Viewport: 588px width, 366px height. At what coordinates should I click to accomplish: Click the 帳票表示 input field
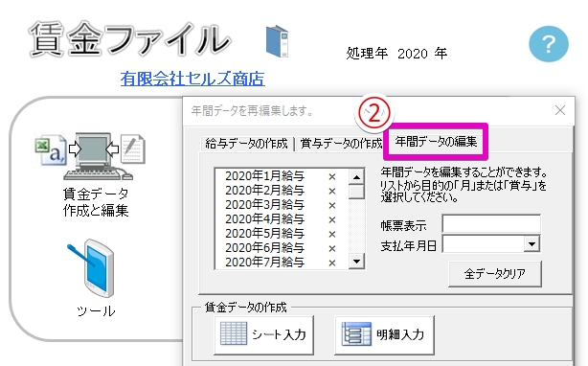(x=491, y=224)
